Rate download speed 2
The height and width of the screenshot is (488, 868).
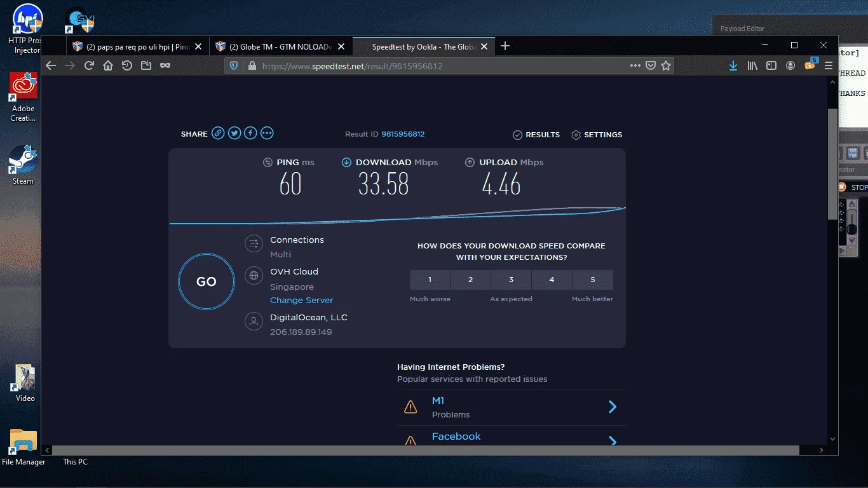[x=471, y=280]
